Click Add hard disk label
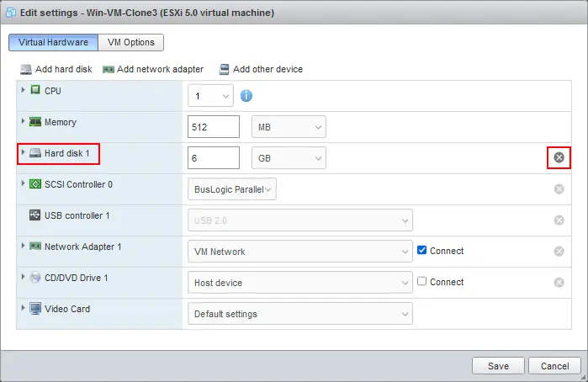 pos(64,70)
